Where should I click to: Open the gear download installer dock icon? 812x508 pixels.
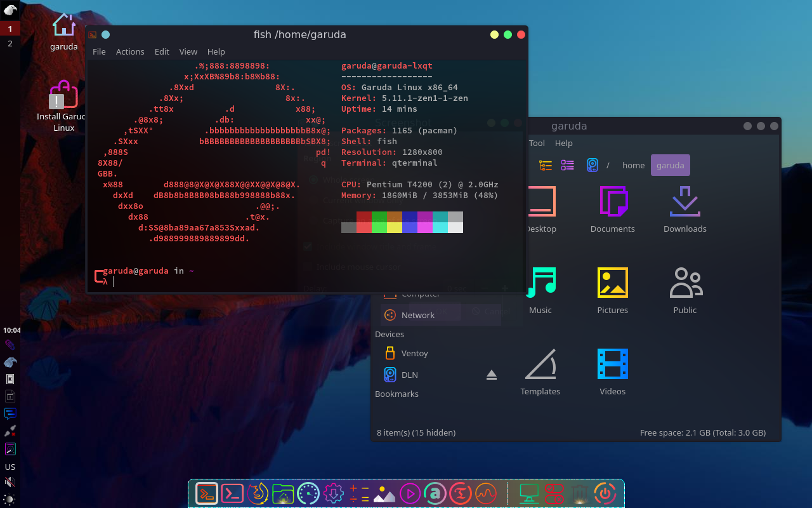(x=334, y=493)
